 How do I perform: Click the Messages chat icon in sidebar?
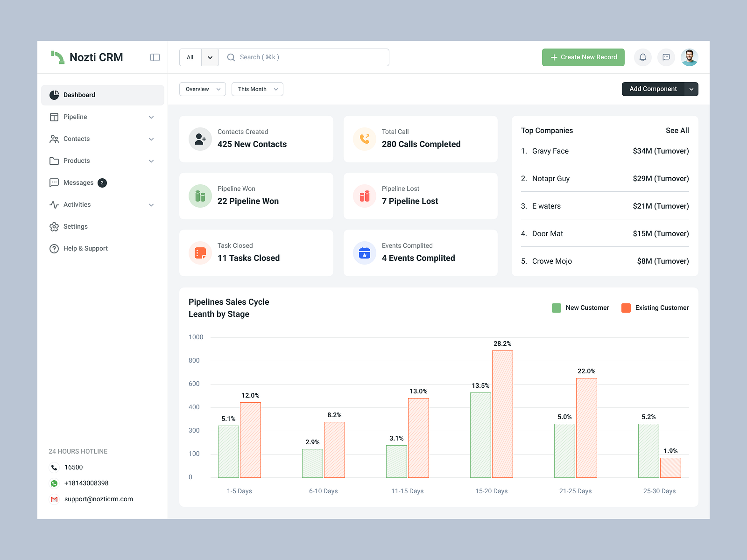(54, 182)
